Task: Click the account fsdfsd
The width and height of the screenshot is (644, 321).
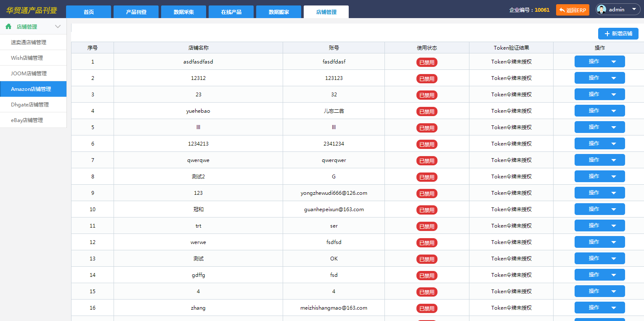Action: click(334, 242)
